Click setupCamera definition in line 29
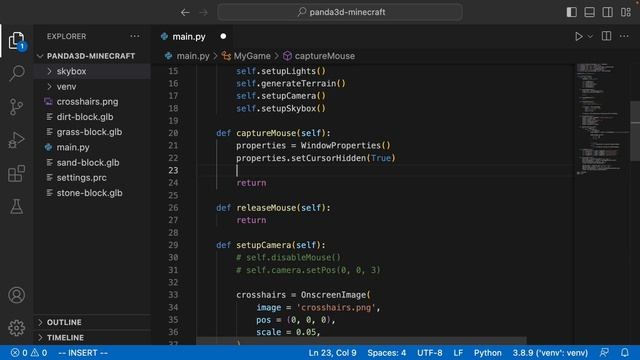 click(x=264, y=245)
